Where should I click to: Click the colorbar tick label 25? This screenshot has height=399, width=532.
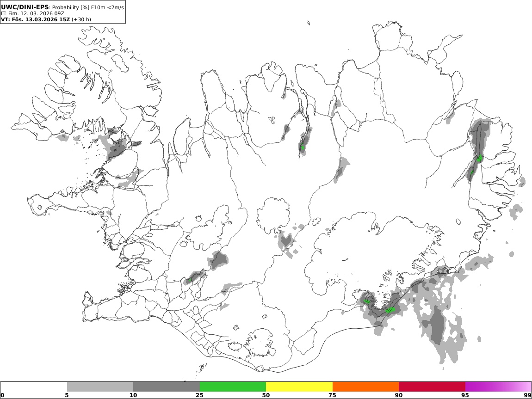point(199,395)
